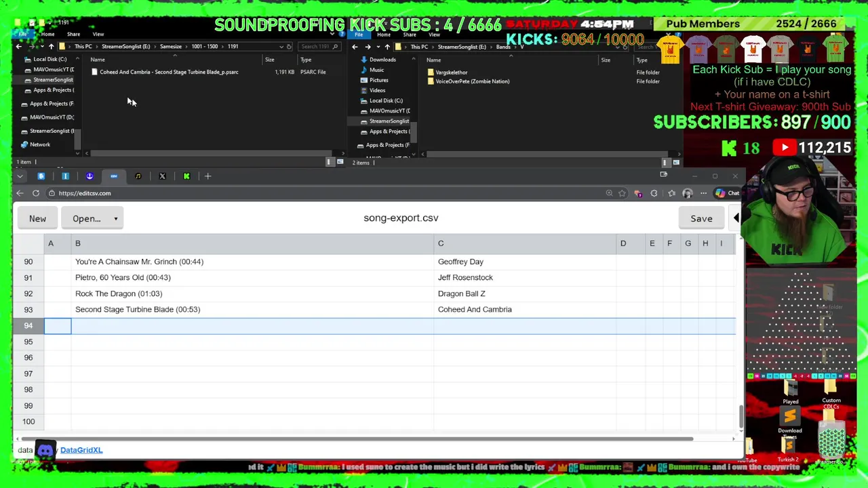This screenshot has width=868, height=488.
Task: Click cell 'Jeff Rosenstock'
Action: (x=524, y=277)
